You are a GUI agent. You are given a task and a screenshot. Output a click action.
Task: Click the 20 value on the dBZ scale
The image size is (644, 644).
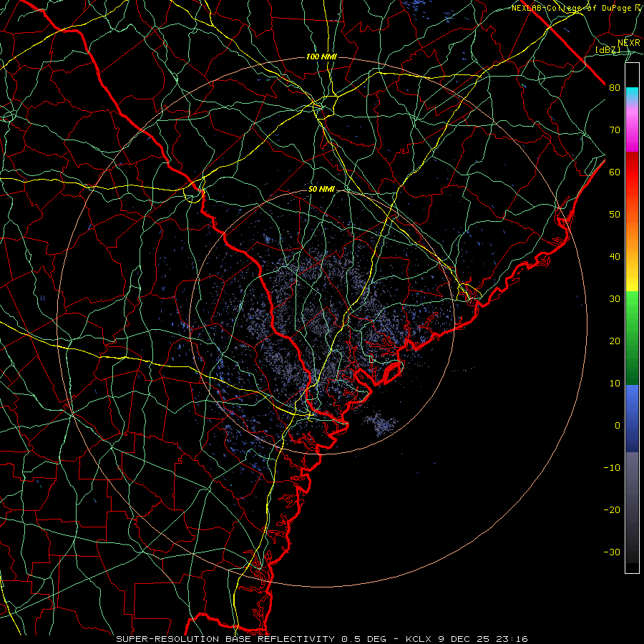click(x=615, y=341)
